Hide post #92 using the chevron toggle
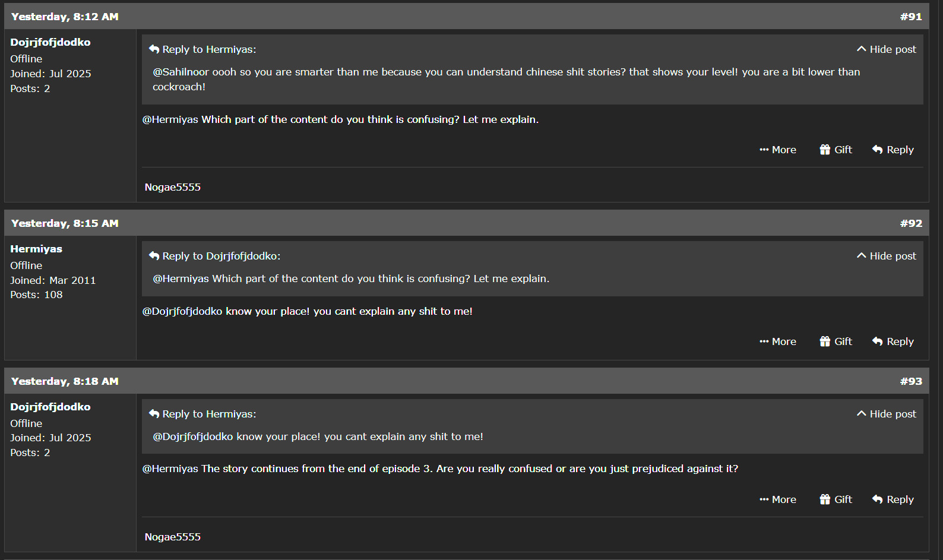943x560 pixels. [x=862, y=256]
